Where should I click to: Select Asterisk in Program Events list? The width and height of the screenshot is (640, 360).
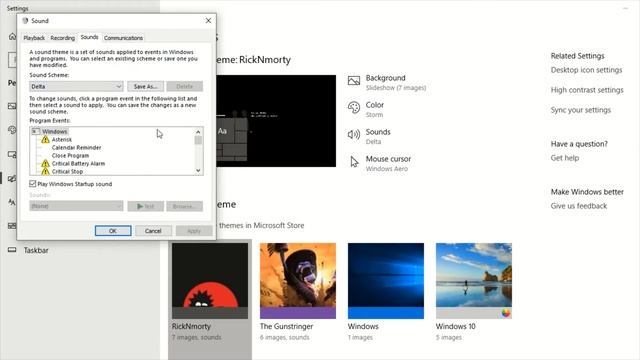[x=62, y=140]
